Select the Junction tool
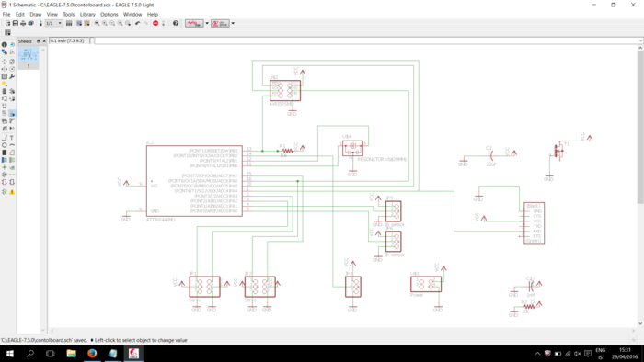 pyautogui.click(x=4, y=167)
